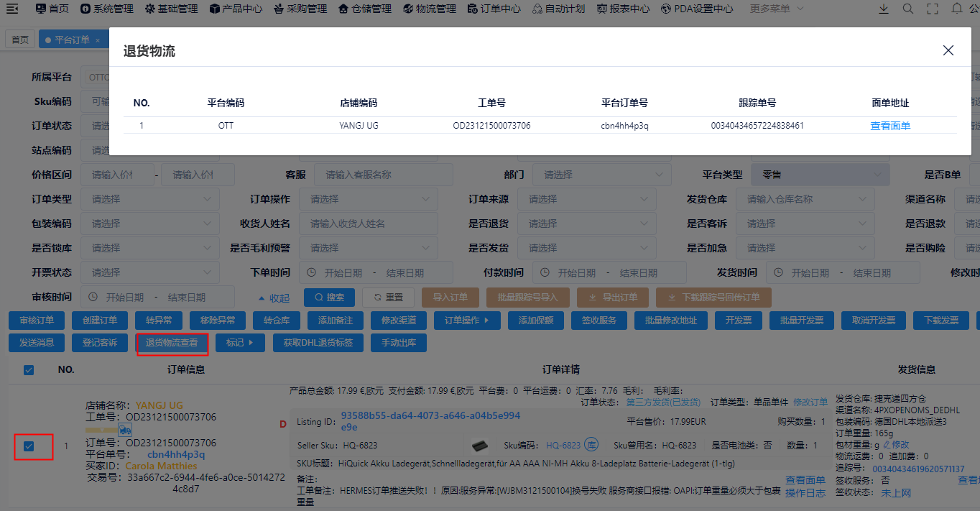
Task: Close the 退货物流 dialog
Action: point(948,50)
